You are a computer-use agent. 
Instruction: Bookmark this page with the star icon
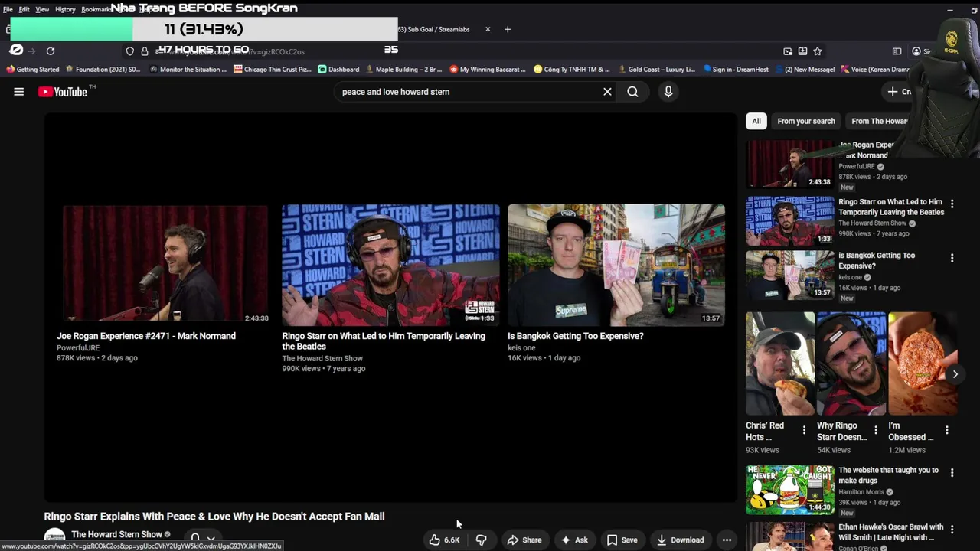point(818,51)
